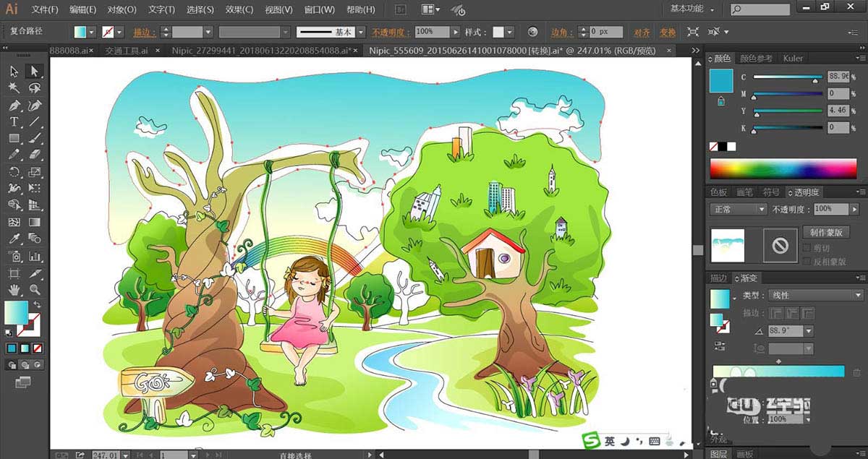The image size is (868, 459).
Task: Select the Hand tool
Action: (14, 290)
